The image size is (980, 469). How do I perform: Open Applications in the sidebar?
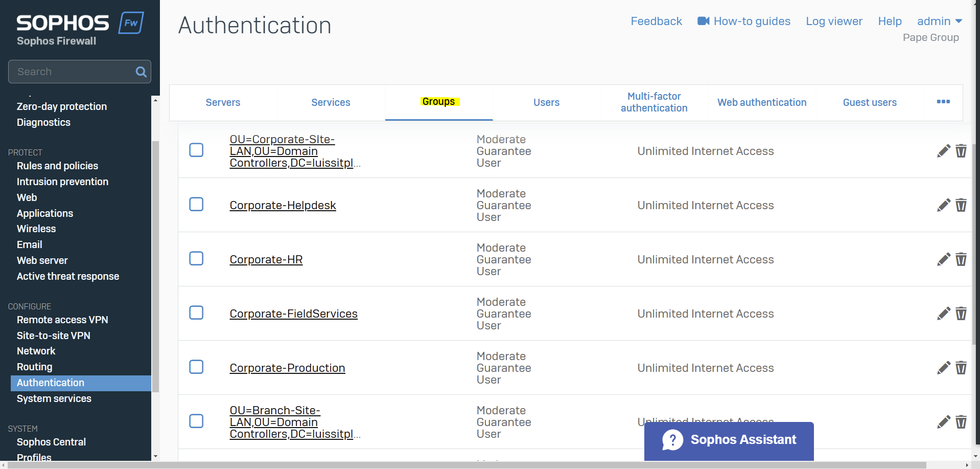45,213
